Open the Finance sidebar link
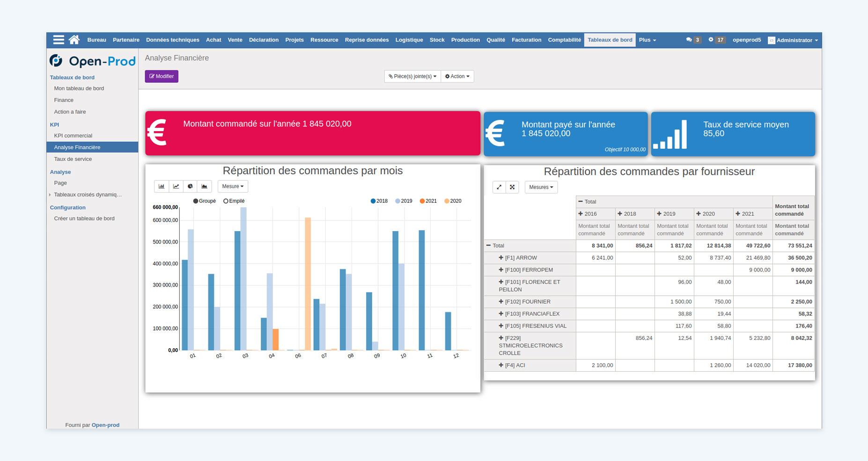 [x=64, y=100]
